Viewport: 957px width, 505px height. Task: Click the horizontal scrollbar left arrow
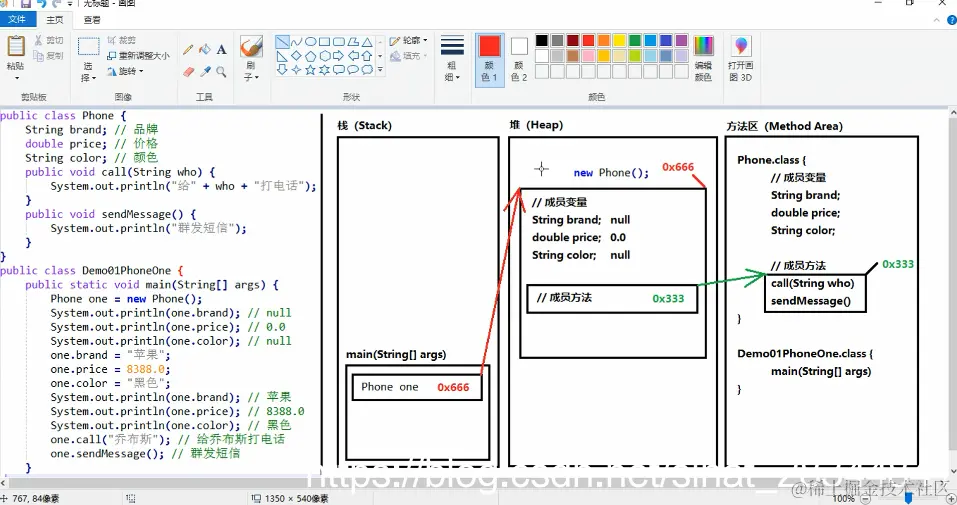pyautogui.click(x=4, y=482)
